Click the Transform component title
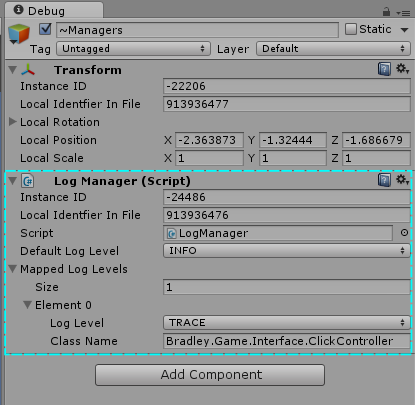This screenshot has width=415, height=405. pos(88,70)
